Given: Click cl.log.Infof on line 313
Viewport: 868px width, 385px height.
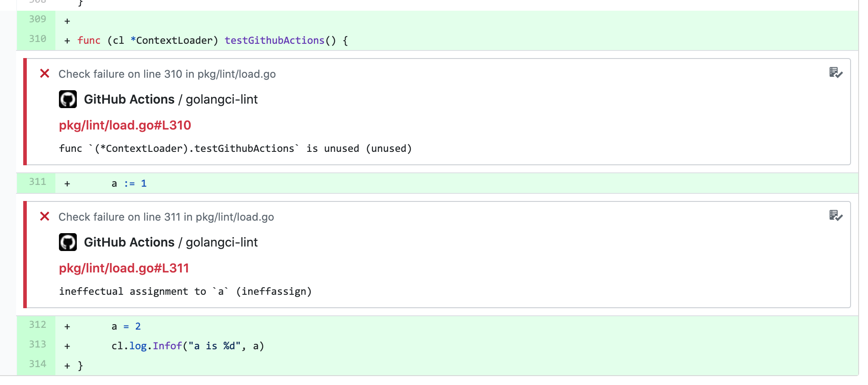Looking at the screenshot, I should [147, 345].
